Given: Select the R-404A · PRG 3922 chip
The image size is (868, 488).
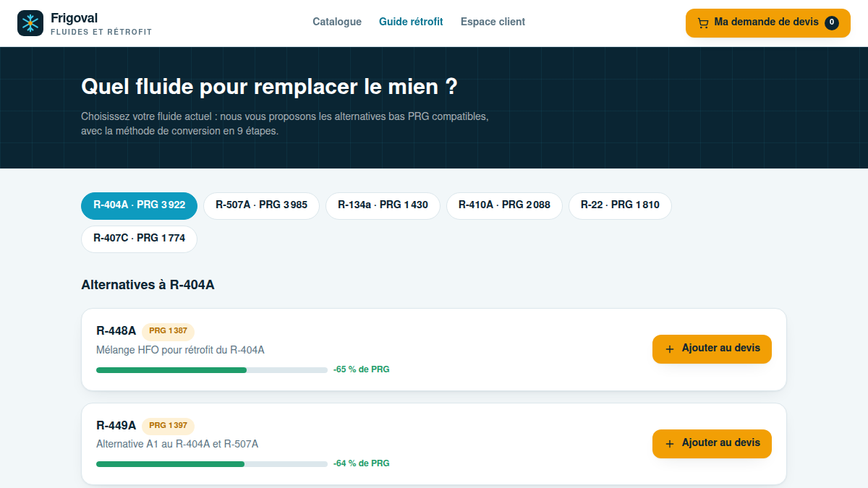Looking at the screenshot, I should [x=139, y=205].
